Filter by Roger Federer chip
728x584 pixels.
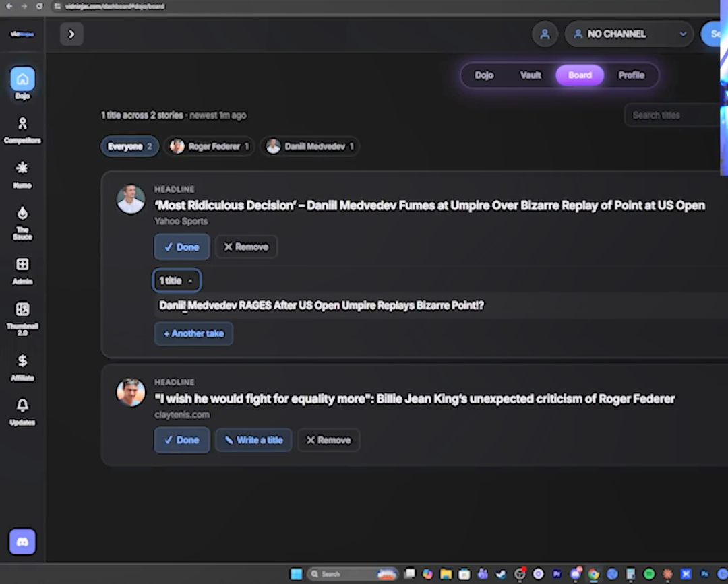tap(210, 147)
